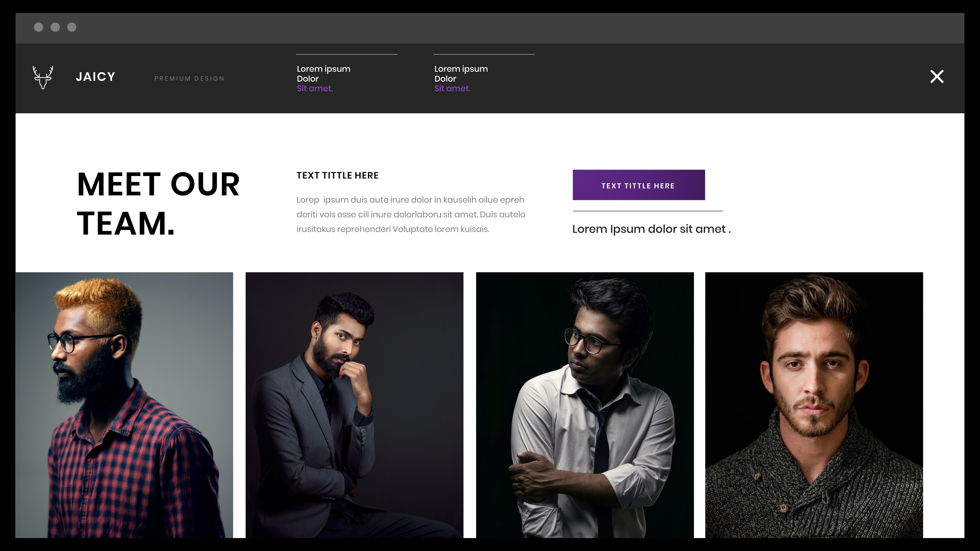Click the third gray window dot
Viewport: 980px width, 551px height.
pos(72,27)
